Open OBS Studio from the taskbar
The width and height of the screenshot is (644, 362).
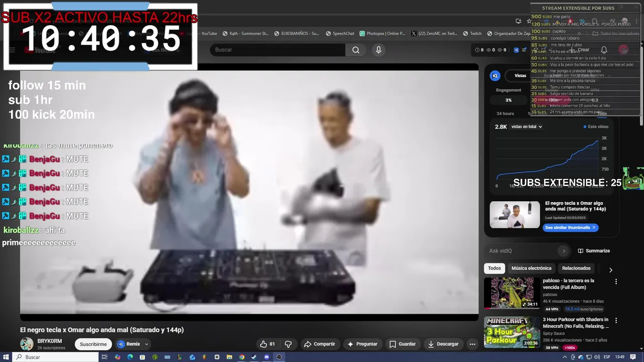click(279, 357)
